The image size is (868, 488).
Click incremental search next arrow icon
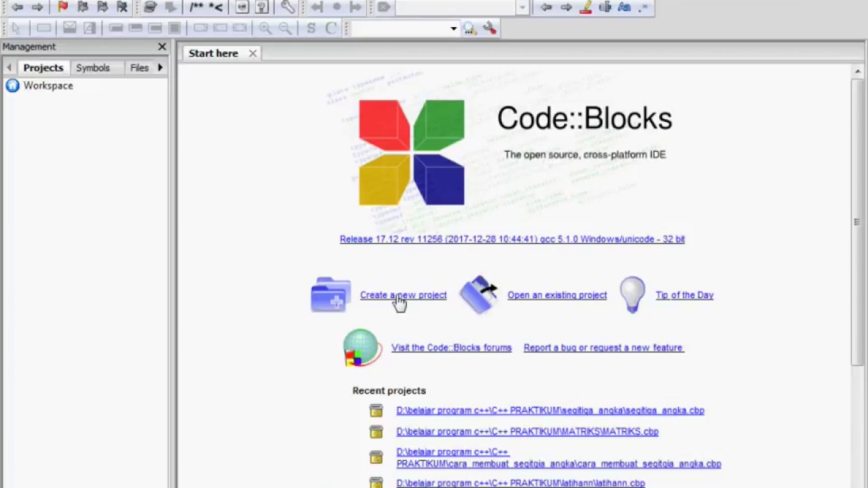tap(566, 7)
